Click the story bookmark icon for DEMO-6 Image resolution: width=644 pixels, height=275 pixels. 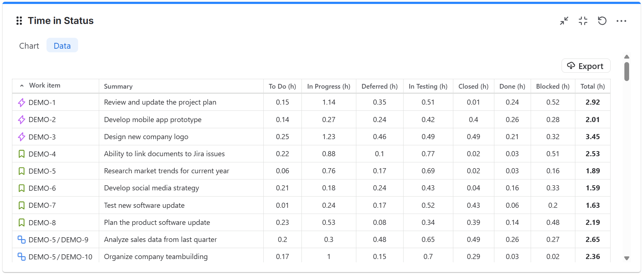21,188
